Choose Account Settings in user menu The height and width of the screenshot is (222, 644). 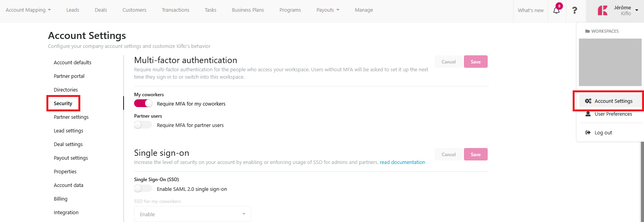pyautogui.click(x=610, y=101)
